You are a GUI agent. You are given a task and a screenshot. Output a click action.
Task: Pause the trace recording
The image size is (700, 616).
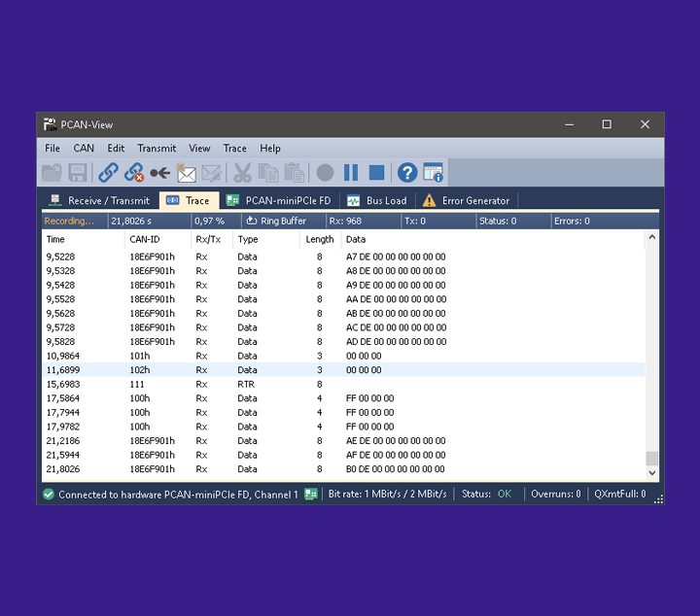[351, 173]
